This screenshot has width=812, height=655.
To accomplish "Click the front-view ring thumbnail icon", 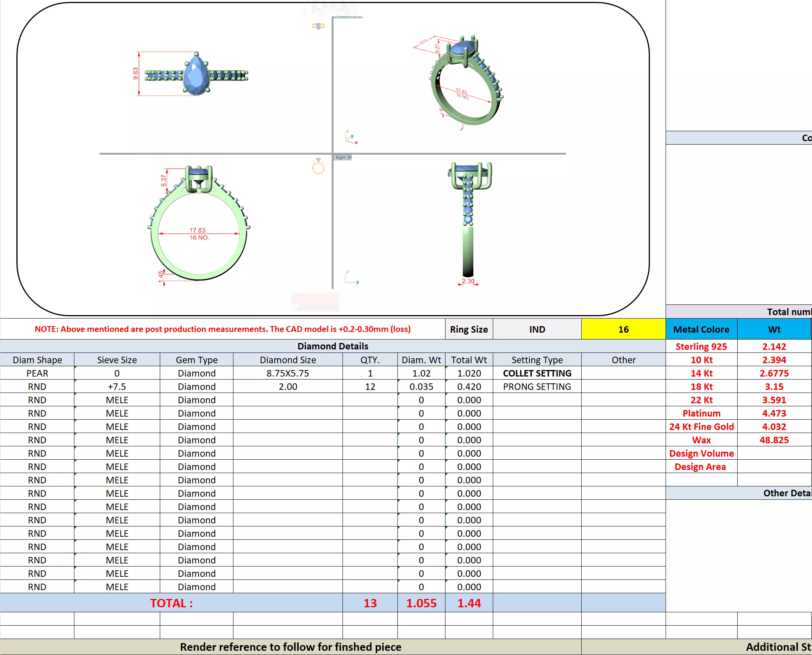I will (318, 166).
